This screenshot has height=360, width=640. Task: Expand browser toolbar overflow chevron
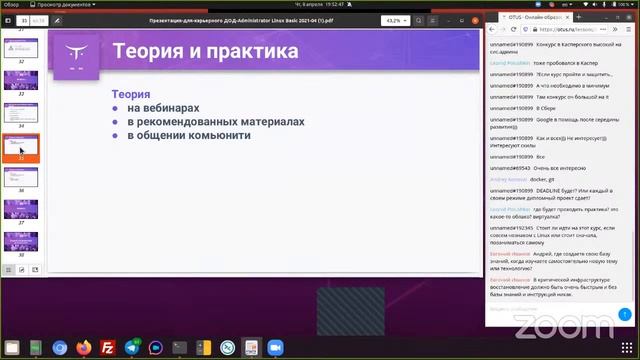point(615,29)
